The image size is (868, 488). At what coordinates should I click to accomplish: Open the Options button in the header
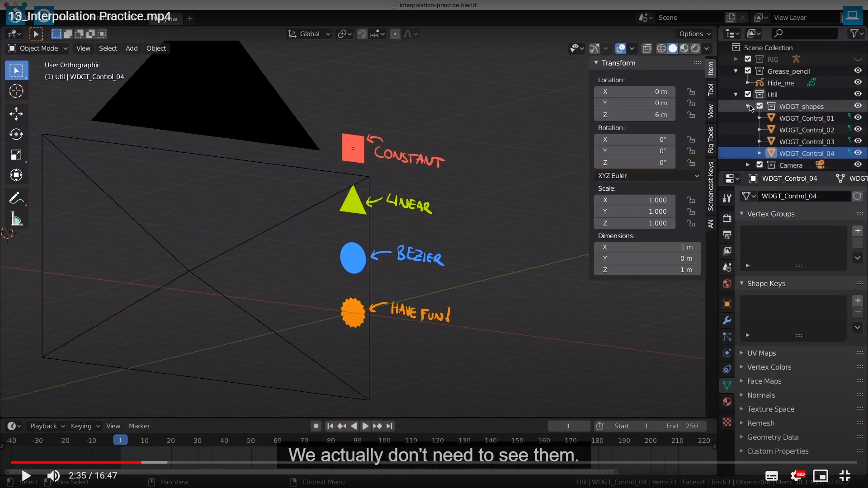pos(695,34)
